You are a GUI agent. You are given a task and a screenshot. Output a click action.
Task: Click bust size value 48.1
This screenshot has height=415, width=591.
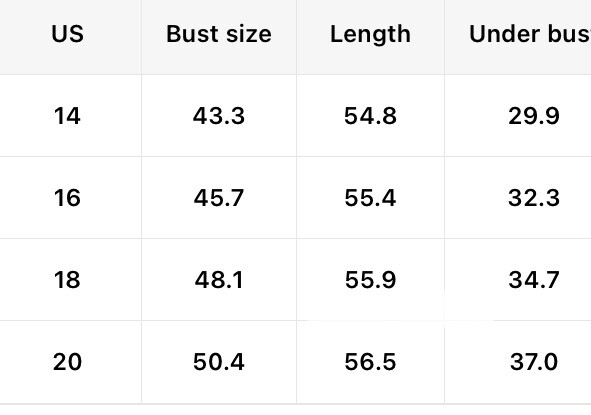click(219, 280)
